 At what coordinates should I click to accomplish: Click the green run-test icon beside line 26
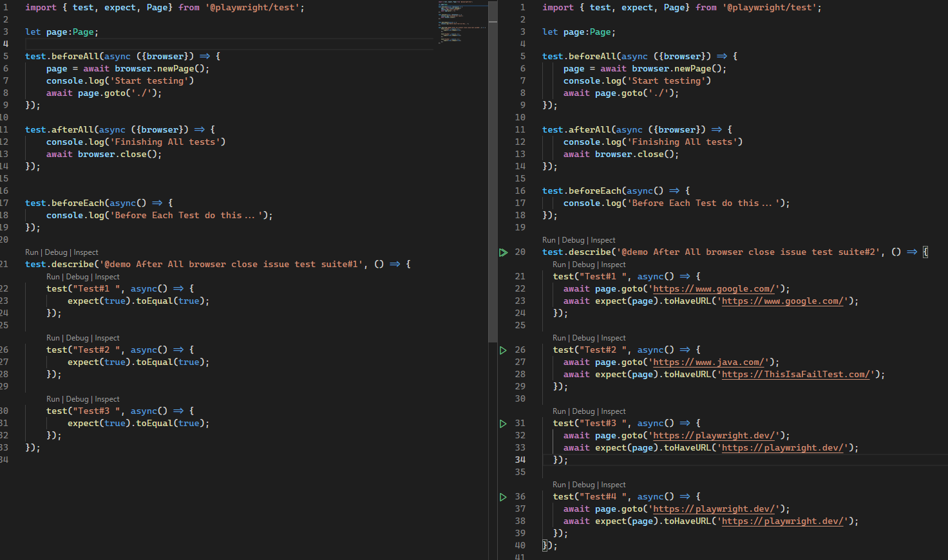pyautogui.click(x=503, y=350)
